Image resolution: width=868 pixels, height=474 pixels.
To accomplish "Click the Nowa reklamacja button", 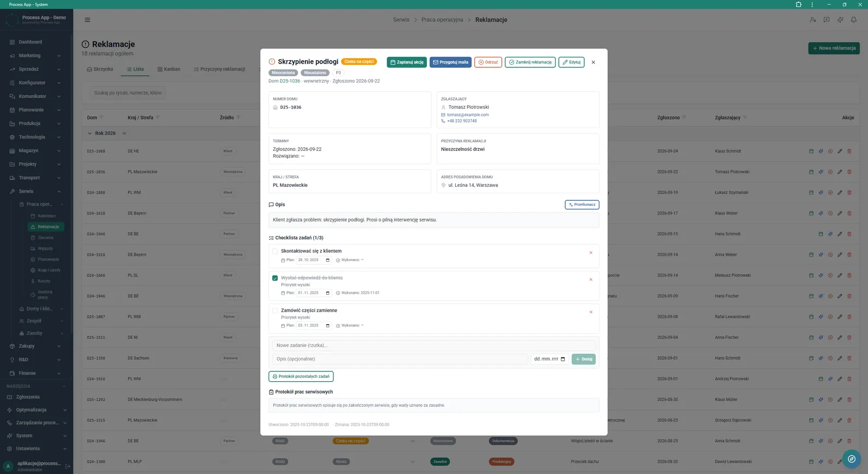I will (x=834, y=48).
